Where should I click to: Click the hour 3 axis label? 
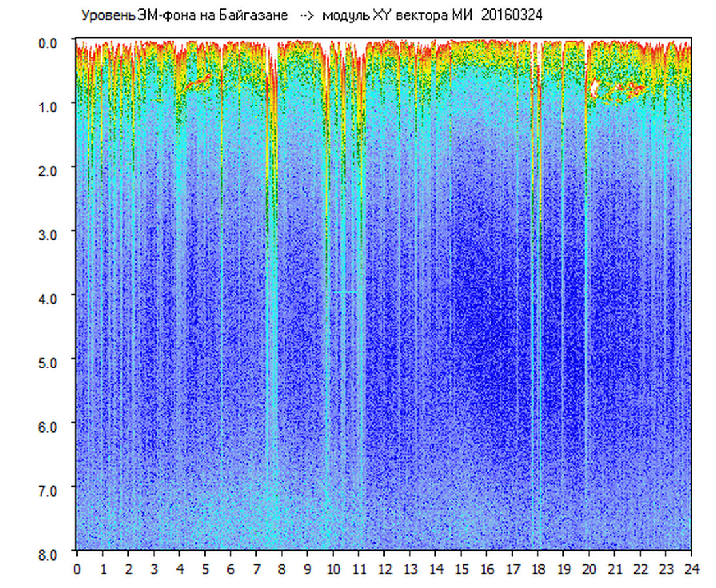pos(154,569)
